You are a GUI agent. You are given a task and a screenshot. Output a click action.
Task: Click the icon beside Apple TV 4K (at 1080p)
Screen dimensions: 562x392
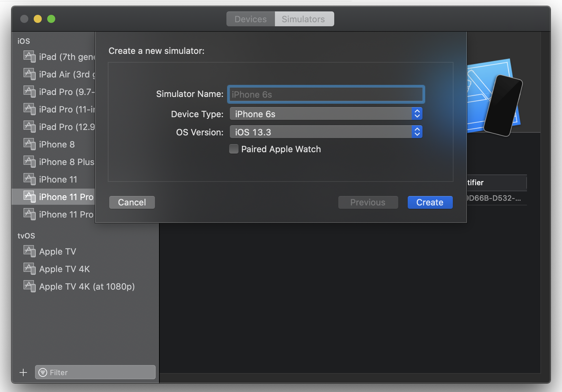[x=30, y=286]
